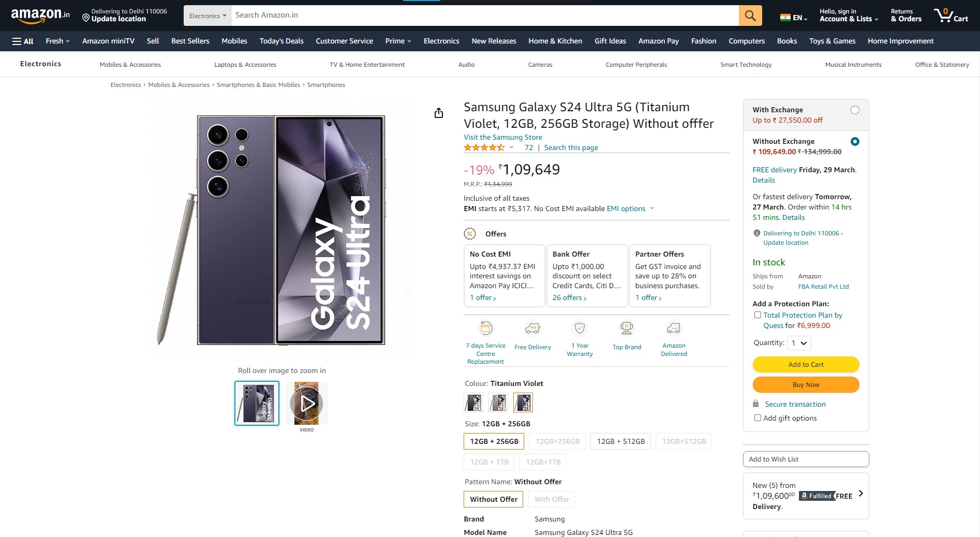This screenshot has width=980, height=537.
Task: Expand the EMI options chevron
Action: tap(652, 208)
